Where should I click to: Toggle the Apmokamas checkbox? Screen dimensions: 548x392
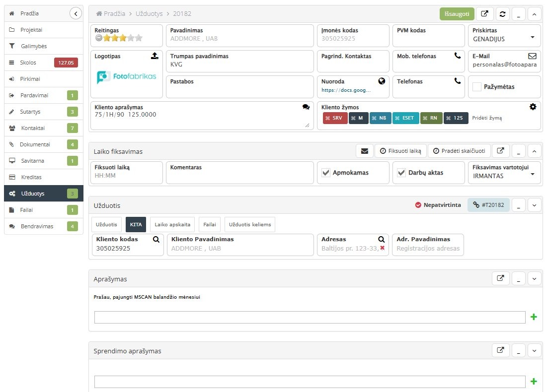click(x=326, y=173)
